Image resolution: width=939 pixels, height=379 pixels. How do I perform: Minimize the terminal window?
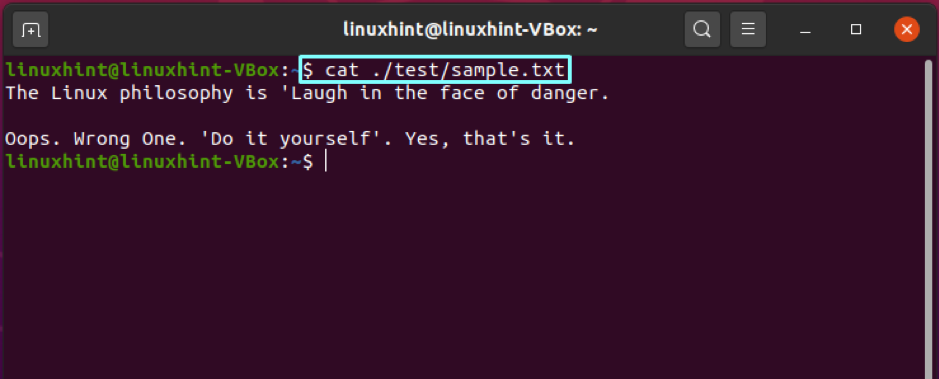click(805, 29)
